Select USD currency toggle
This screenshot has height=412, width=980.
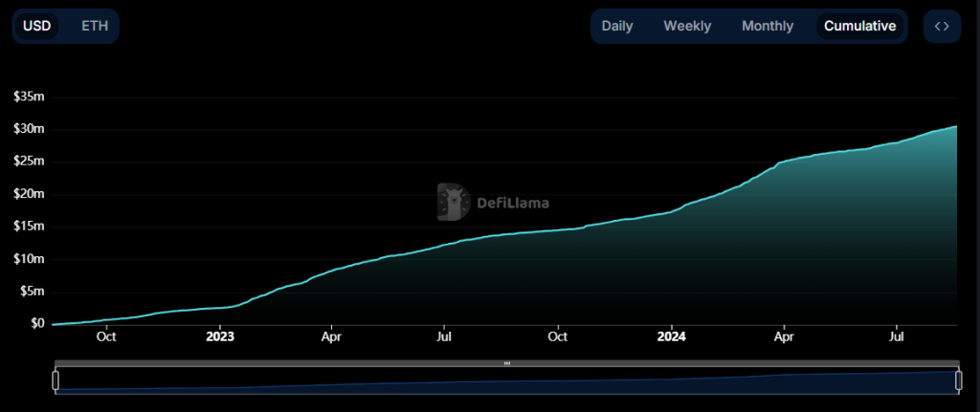click(36, 26)
